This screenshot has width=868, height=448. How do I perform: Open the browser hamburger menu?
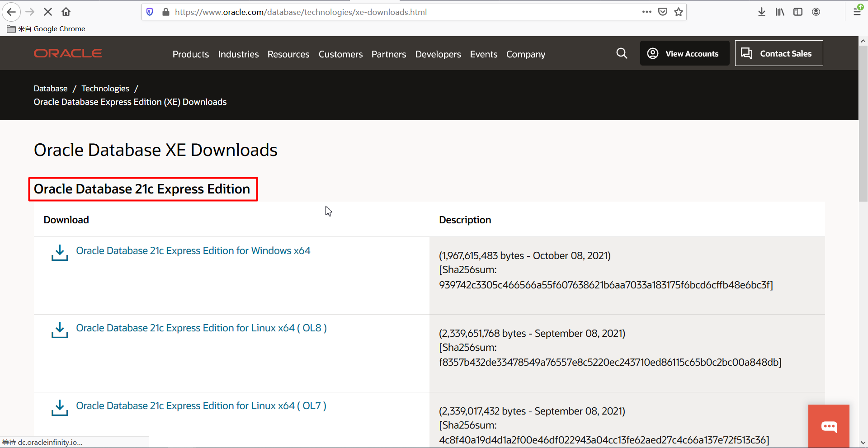point(857,12)
